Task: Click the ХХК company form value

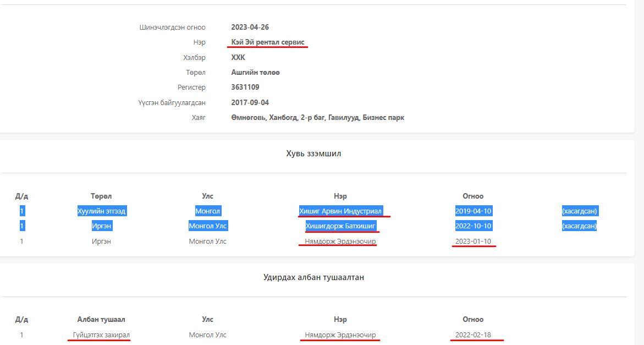Action: (238, 57)
